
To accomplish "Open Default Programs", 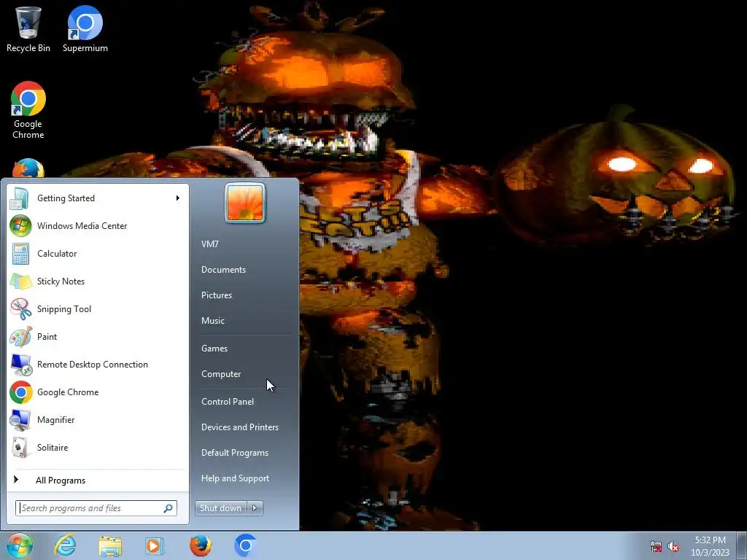I will pos(235,453).
